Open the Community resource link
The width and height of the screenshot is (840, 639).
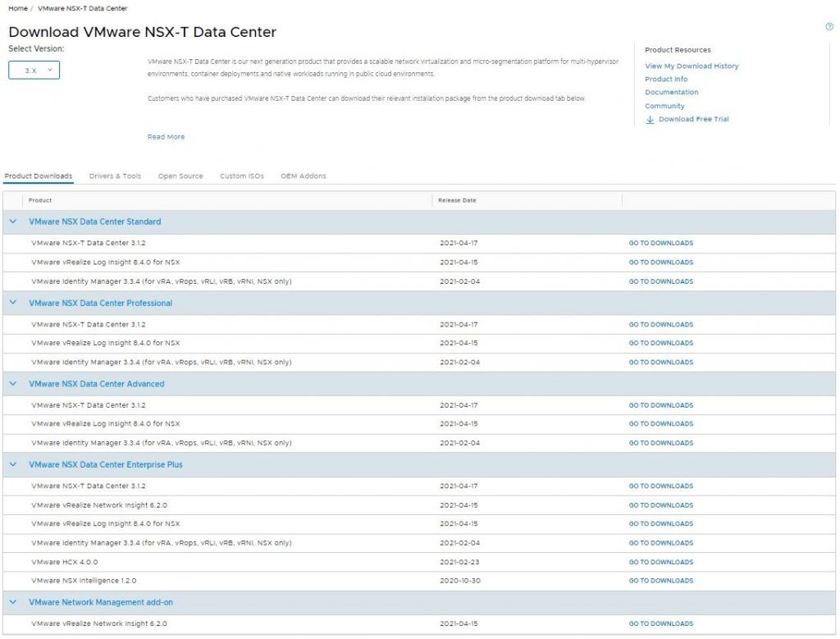(664, 106)
